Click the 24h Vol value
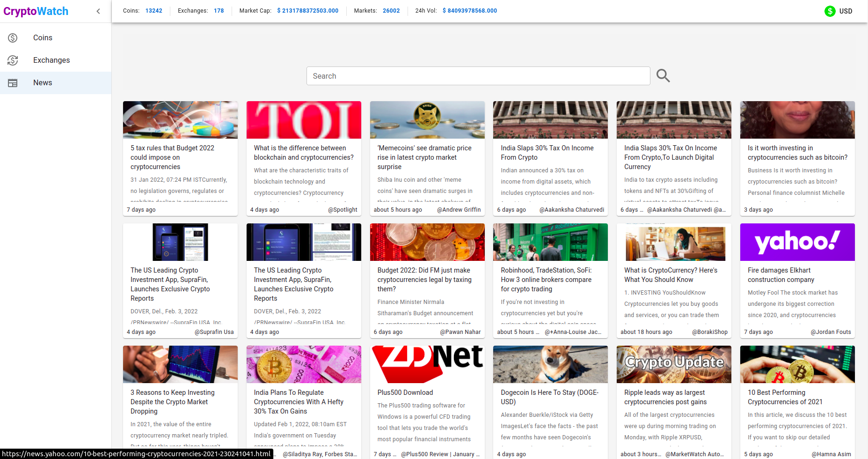Viewport: 868px width, 459px height. [470, 11]
